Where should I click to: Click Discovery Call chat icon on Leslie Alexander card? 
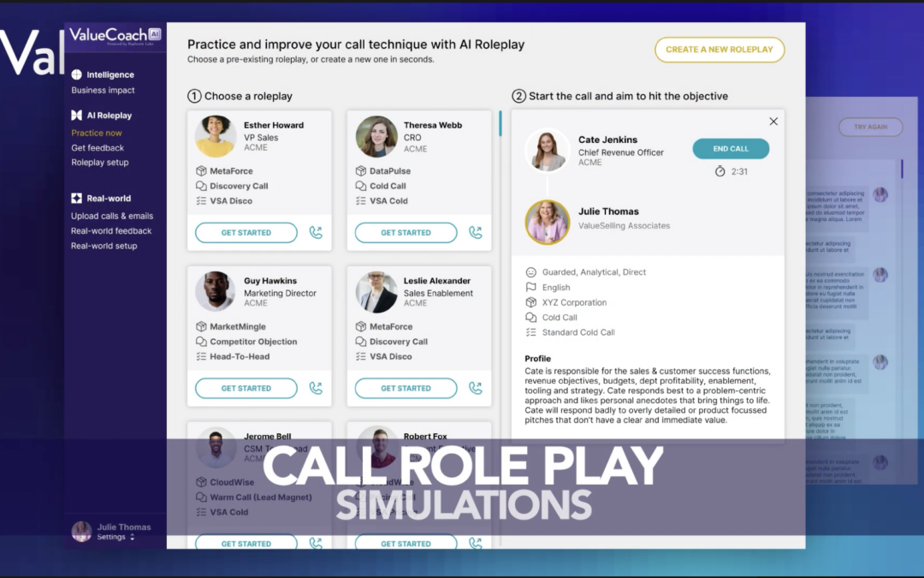pos(361,342)
